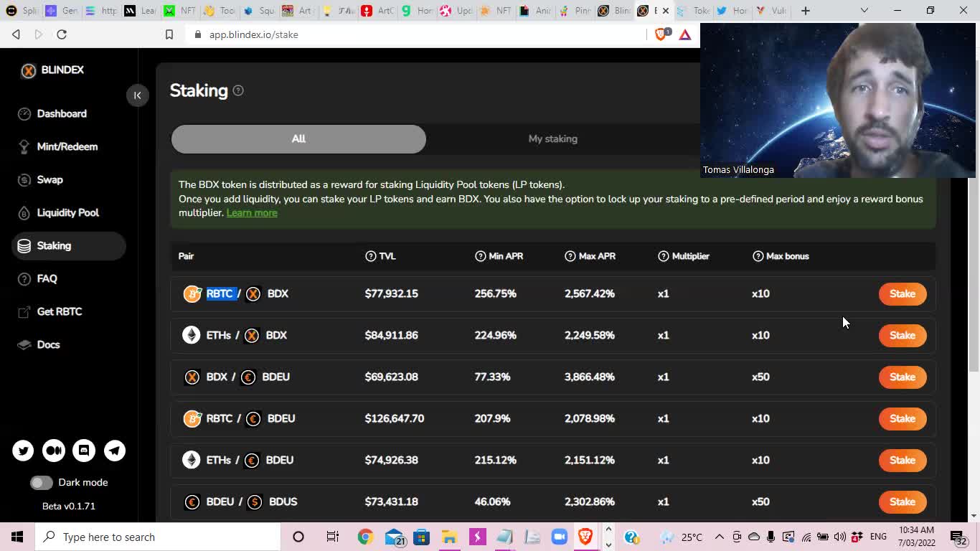Screen dimensions: 980x551
Task: Open a new browser tab
Action: pos(806,11)
